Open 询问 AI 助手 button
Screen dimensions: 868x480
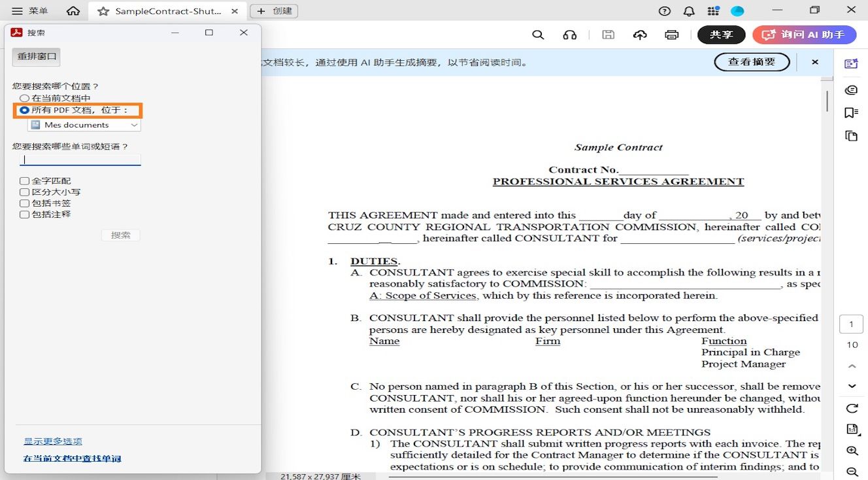804,35
